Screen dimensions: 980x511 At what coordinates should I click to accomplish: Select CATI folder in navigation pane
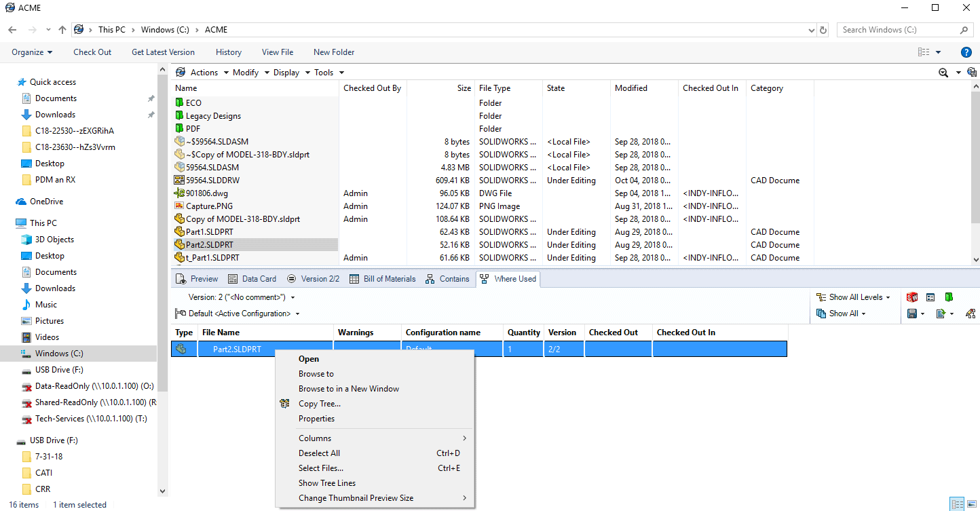point(43,473)
